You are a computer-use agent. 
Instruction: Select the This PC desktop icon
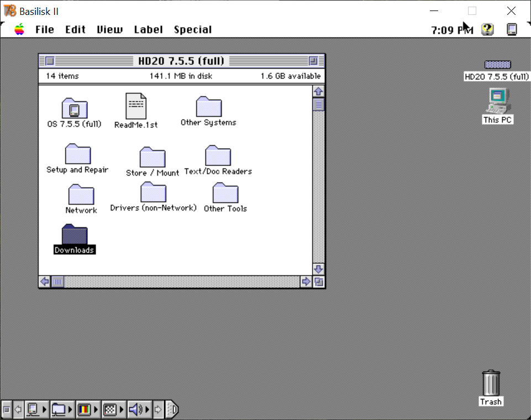tap(498, 101)
